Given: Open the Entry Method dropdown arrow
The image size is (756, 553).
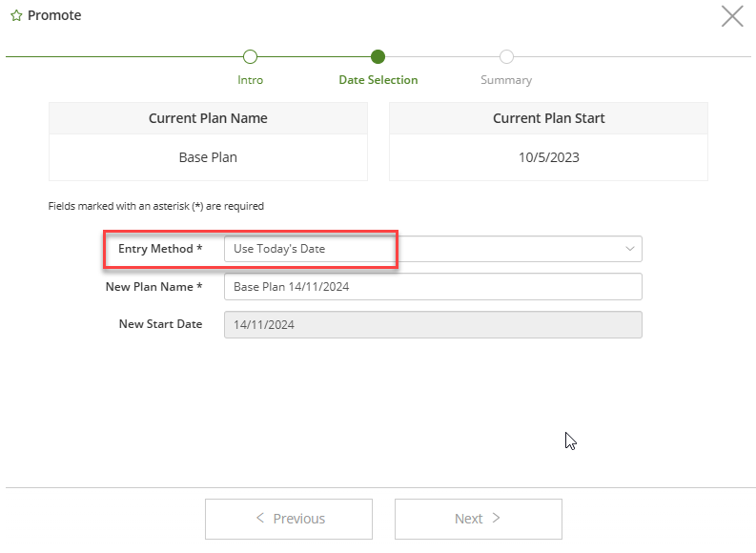Looking at the screenshot, I should (629, 249).
